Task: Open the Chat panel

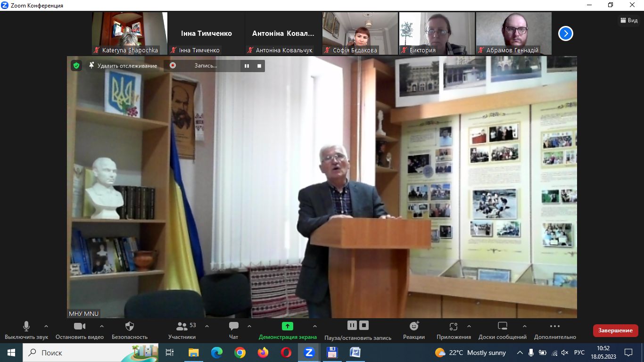Action: coord(233,326)
